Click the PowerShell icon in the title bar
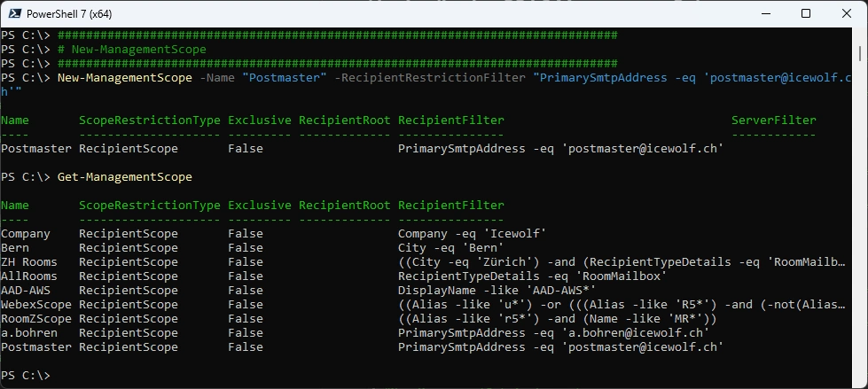The image size is (868, 389). tap(13, 13)
